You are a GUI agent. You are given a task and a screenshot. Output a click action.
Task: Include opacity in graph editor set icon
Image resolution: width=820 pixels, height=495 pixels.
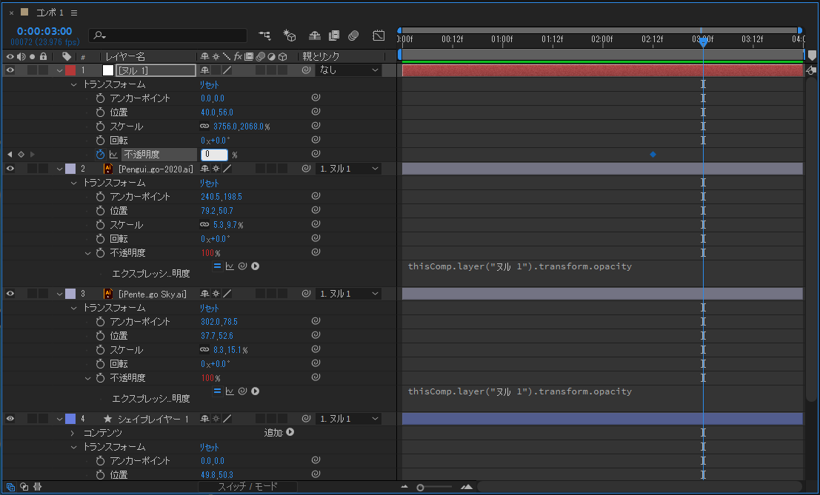pyautogui.click(x=113, y=154)
